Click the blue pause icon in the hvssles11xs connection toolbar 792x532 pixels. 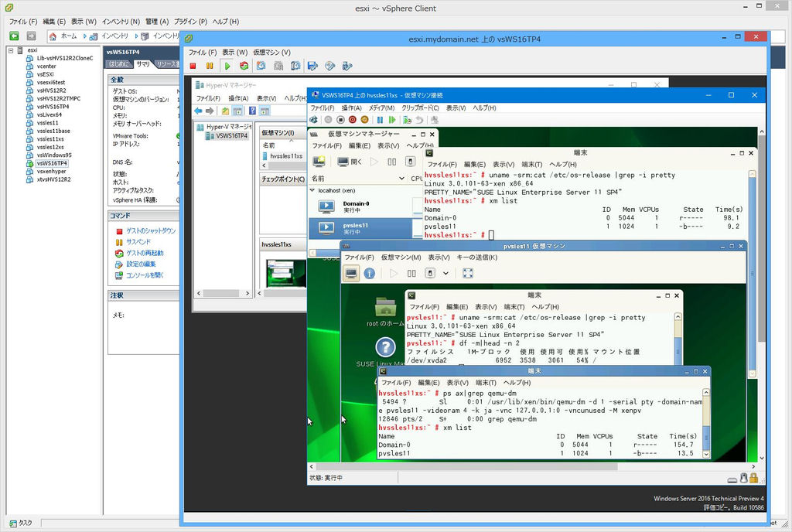pos(380,120)
